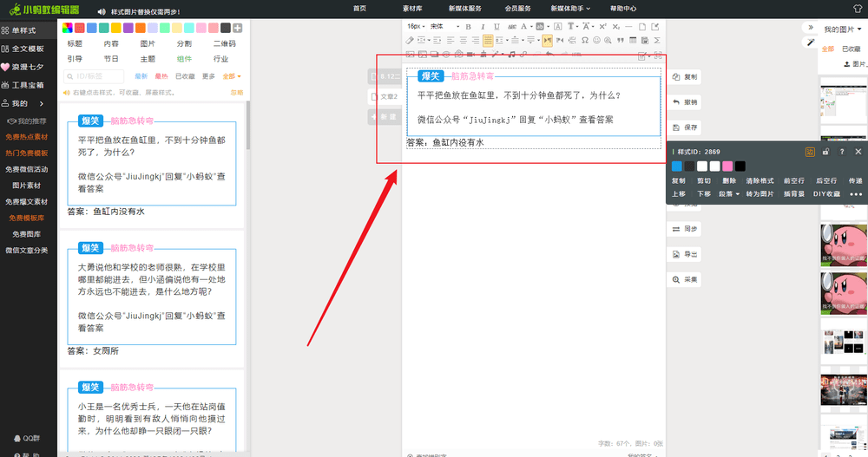868x457 pixels.
Task: Toggle left-to-right text direction
Action: coord(547,41)
